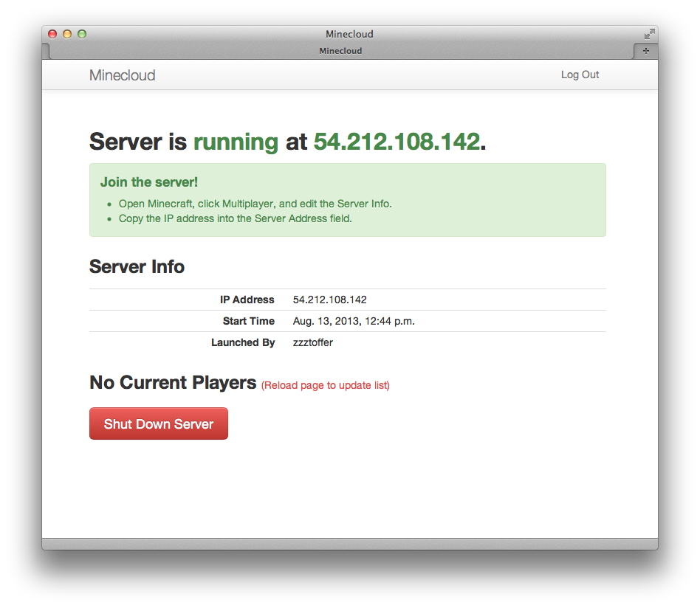Viewport: 700px width, 608px height.
Task: Select "Aug. 13, 2013, 12:44 p.m." value
Action: [x=354, y=321]
